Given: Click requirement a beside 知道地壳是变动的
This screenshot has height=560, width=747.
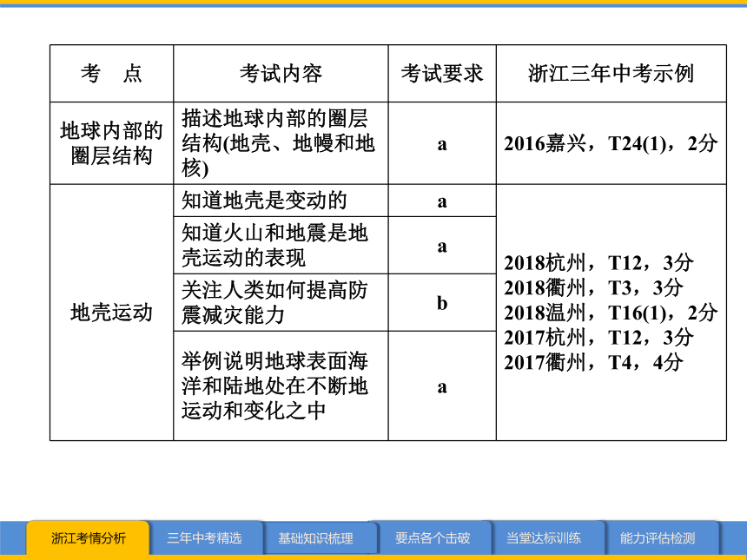Looking at the screenshot, I should (x=442, y=201).
